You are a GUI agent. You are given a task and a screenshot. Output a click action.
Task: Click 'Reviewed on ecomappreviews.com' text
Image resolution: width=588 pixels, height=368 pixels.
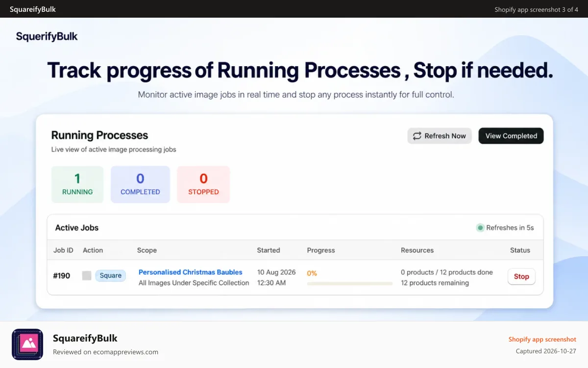[105, 352]
